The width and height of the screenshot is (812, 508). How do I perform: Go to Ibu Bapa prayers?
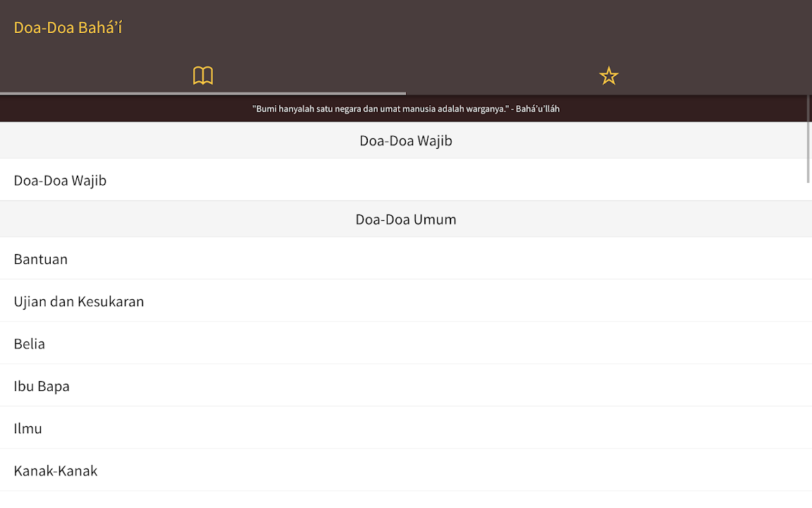click(x=42, y=386)
